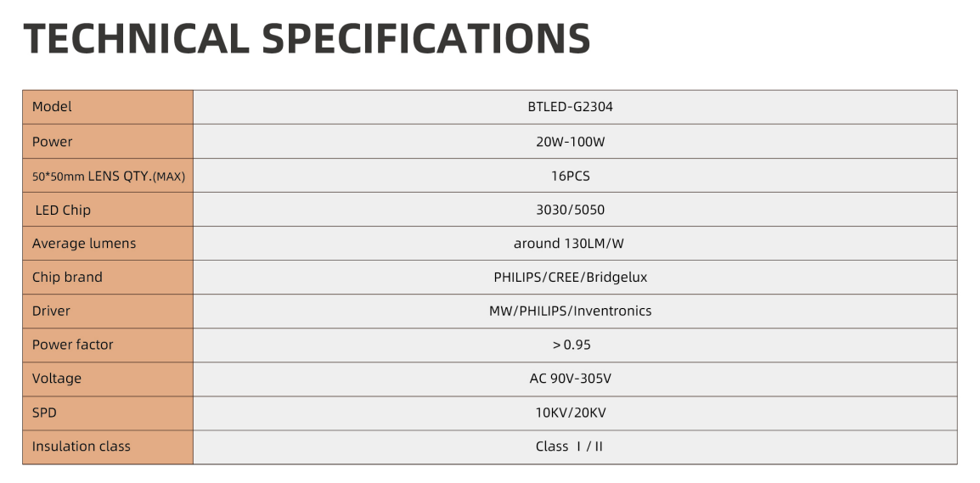Select the LED Chip label
This screenshot has height=483, width=980.
63,210
